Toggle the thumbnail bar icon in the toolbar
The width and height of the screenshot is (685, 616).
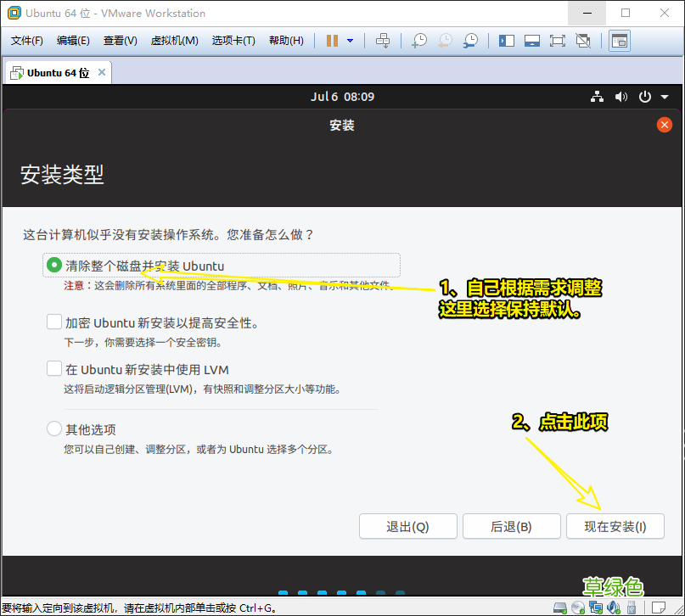[532, 41]
